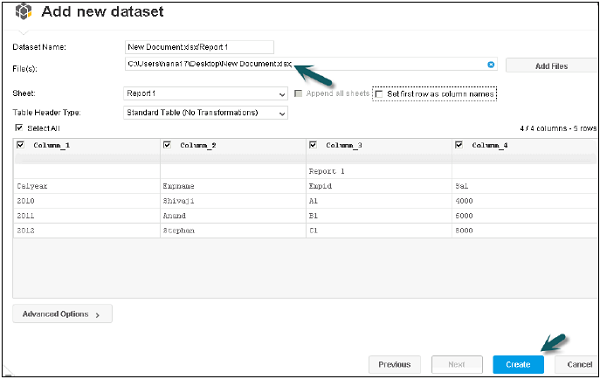Uncheck the Column_4 checkbox
The width and height of the screenshot is (600, 379).
tap(459, 145)
